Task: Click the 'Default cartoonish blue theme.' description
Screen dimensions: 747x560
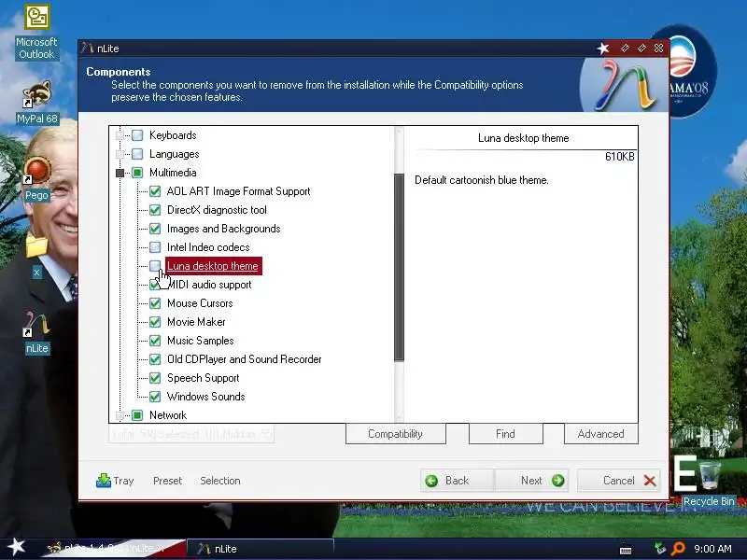Action: [x=482, y=180]
